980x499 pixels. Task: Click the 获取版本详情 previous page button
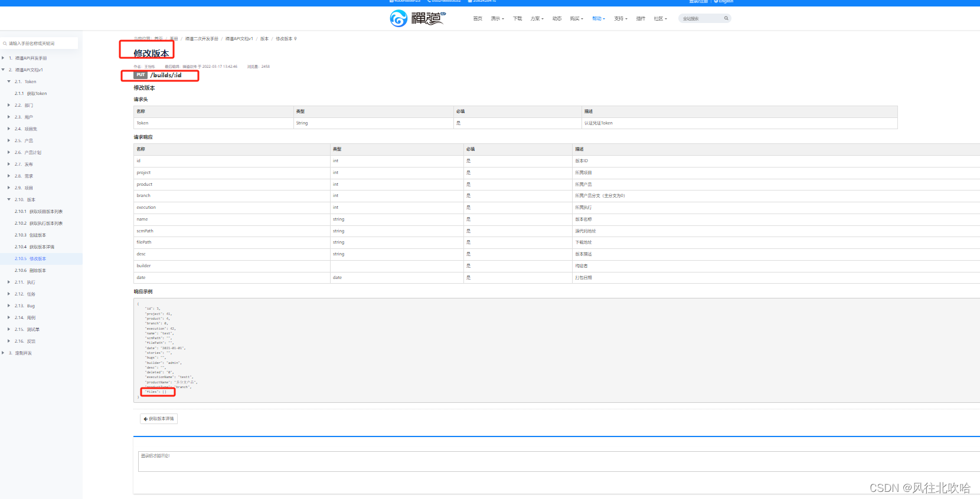(159, 419)
